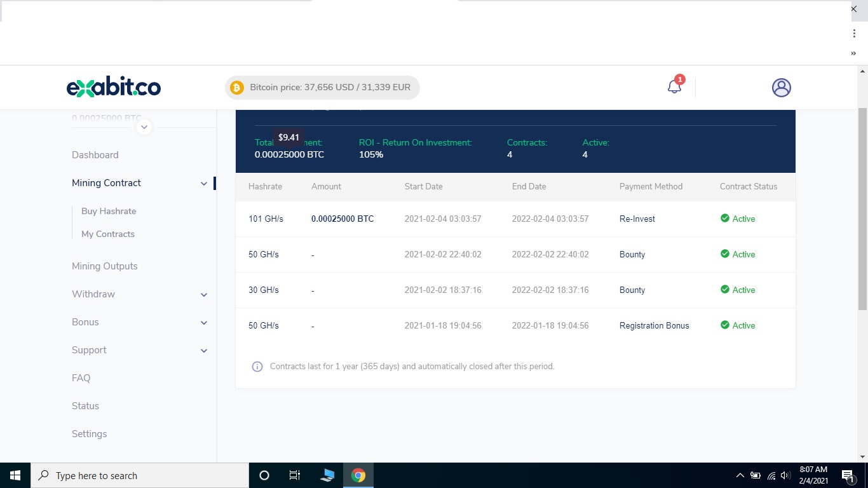Click the contract duration info icon
The image size is (868, 488).
click(x=257, y=367)
